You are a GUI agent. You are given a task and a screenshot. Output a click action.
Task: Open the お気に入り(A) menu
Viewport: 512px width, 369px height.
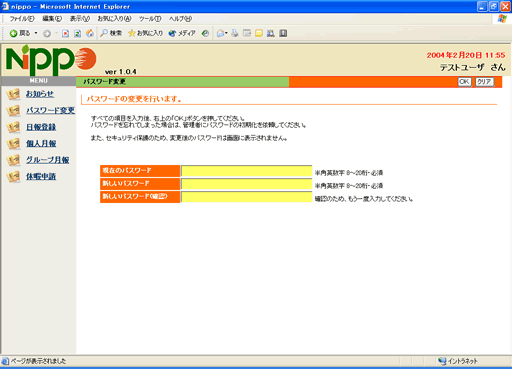[114, 19]
